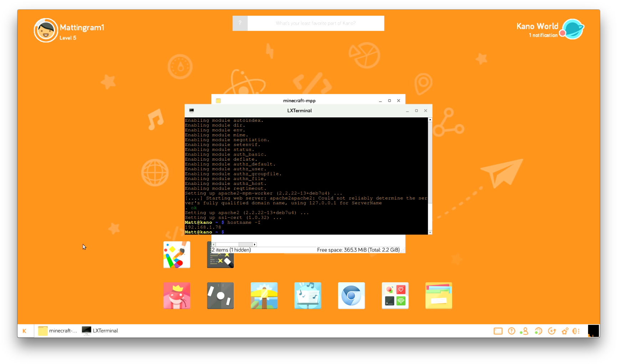
Task: Open the Make Music sheet icon
Action: tap(308, 295)
